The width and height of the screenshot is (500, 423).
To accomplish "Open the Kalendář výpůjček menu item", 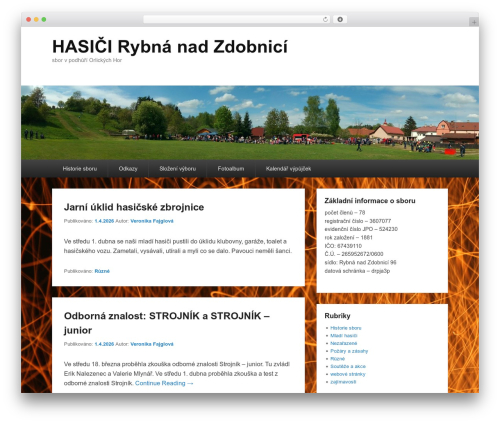I will (288, 169).
